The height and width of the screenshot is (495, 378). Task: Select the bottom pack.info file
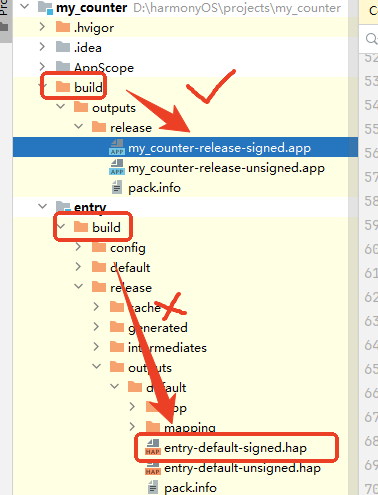190,488
